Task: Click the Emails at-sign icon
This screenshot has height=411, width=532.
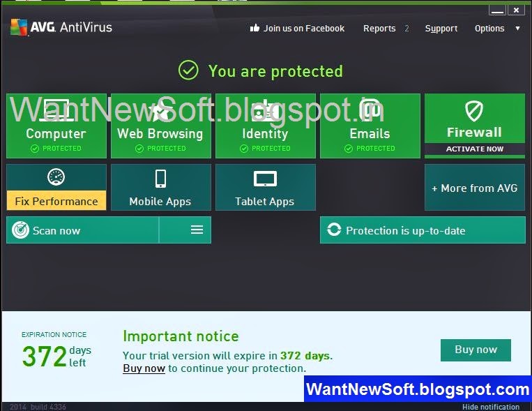Action: [370, 110]
